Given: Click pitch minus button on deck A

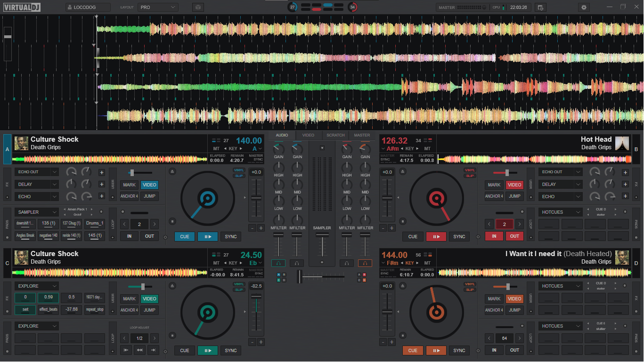Looking at the screenshot, I should pyautogui.click(x=252, y=228).
